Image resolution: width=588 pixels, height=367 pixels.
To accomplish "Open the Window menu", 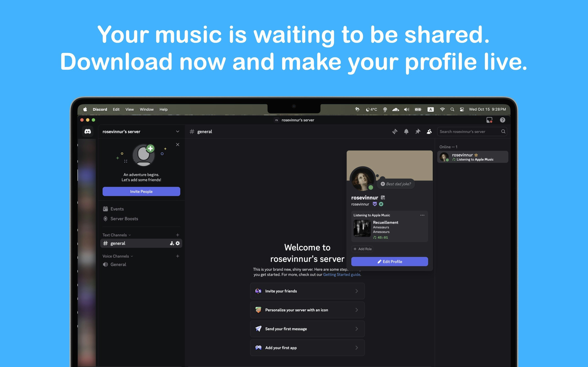I will click(147, 109).
